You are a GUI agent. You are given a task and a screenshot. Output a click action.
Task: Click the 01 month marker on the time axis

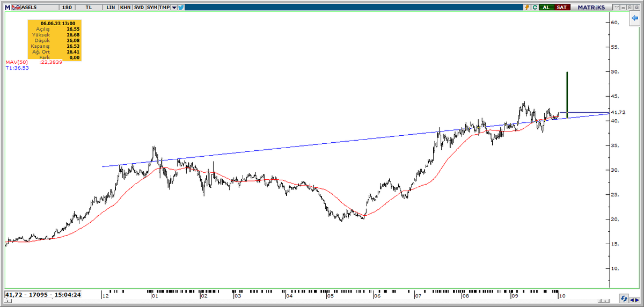(154, 296)
